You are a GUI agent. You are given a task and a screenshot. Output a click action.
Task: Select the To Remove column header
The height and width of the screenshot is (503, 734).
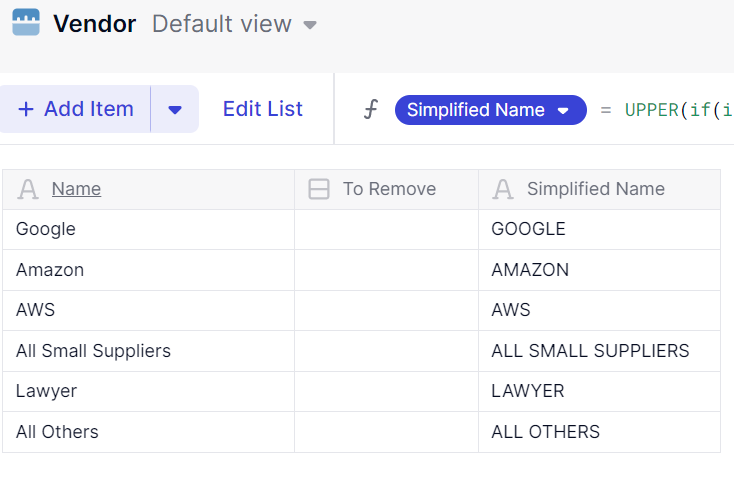coord(389,189)
